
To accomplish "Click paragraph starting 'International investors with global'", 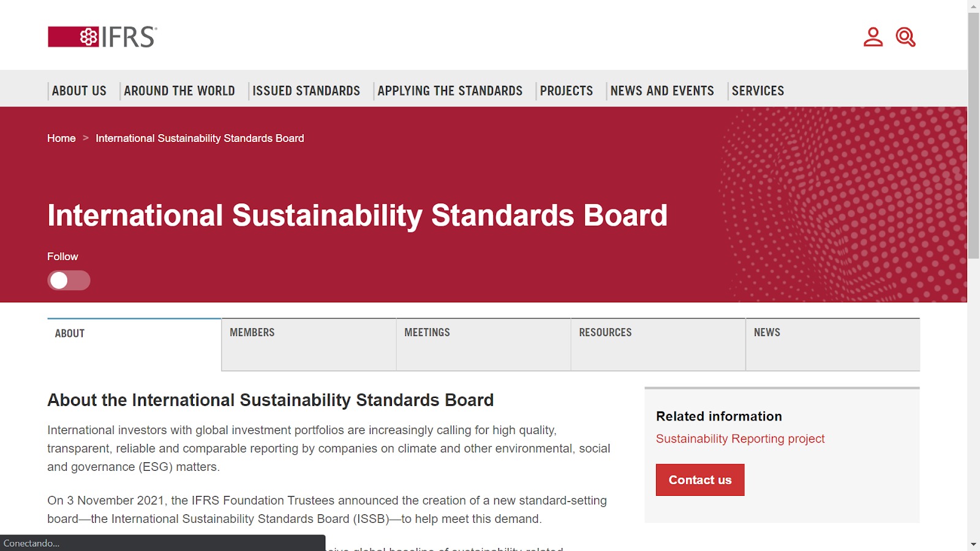I will 329,448.
